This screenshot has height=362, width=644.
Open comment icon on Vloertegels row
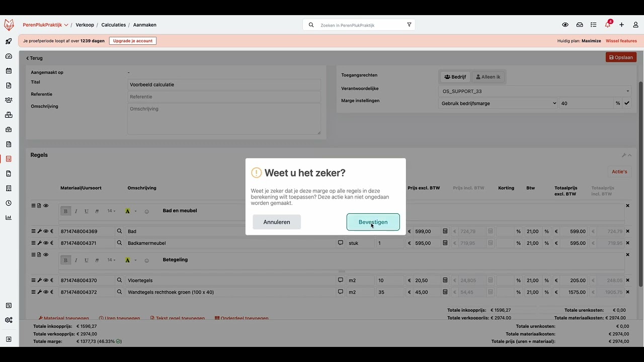coord(341,280)
